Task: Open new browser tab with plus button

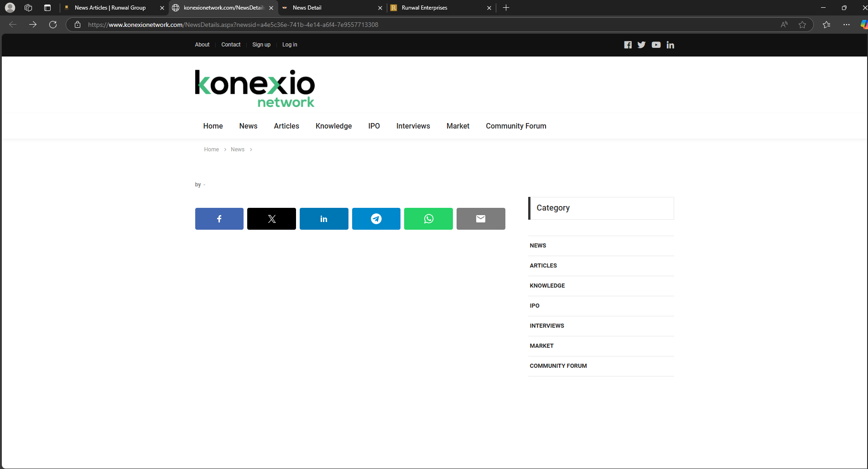Action: [x=506, y=8]
